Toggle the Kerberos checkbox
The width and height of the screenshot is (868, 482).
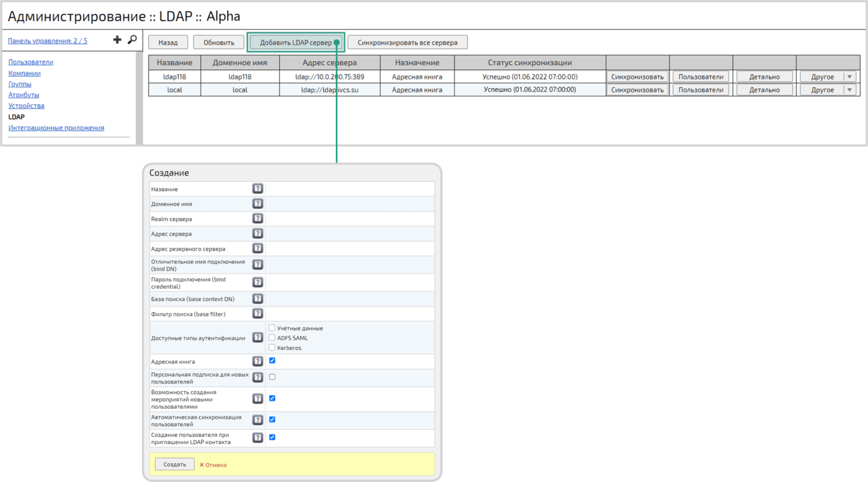(272, 347)
